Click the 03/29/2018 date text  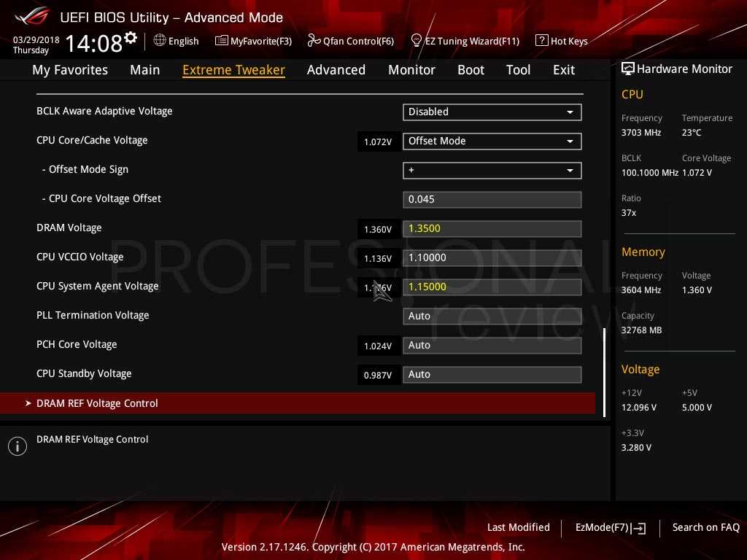click(36, 40)
